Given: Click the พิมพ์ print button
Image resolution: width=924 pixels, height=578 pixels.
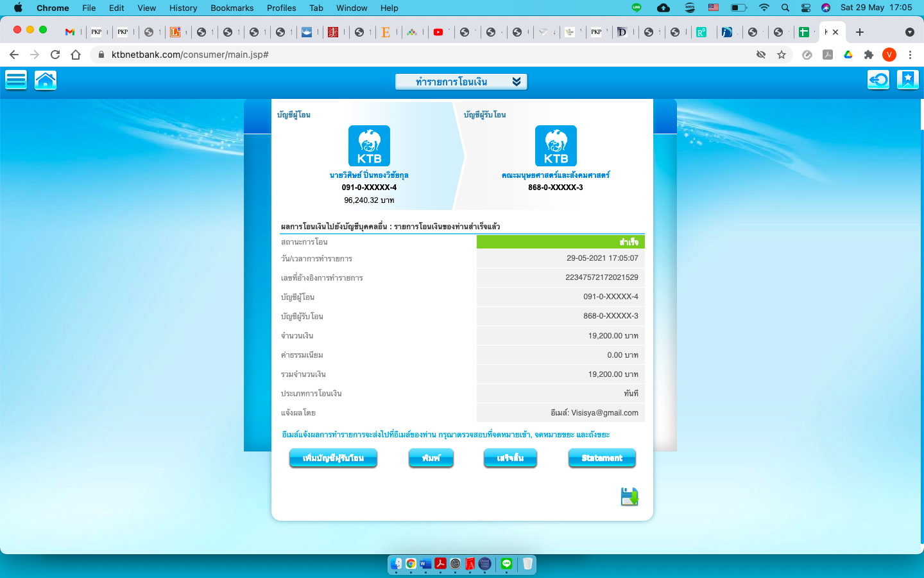Looking at the screenshot, I should tap(431, 458).
